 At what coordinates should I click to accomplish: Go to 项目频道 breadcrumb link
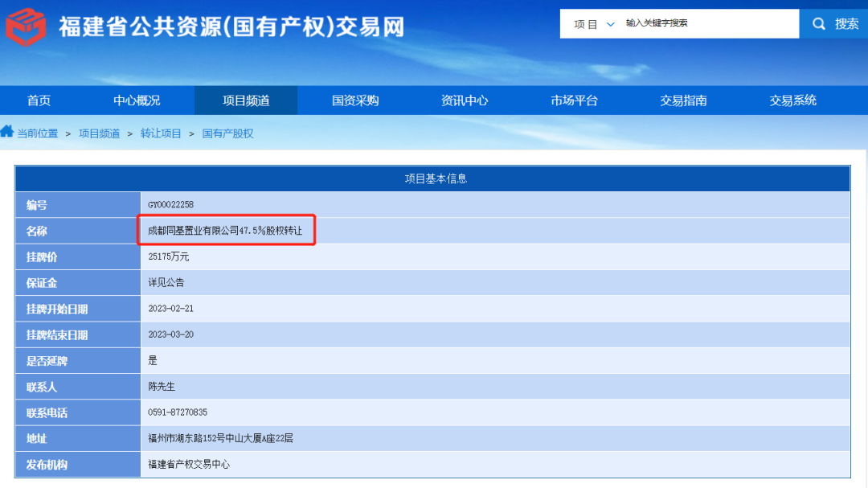pyautogui.click(x=99, y=133)
